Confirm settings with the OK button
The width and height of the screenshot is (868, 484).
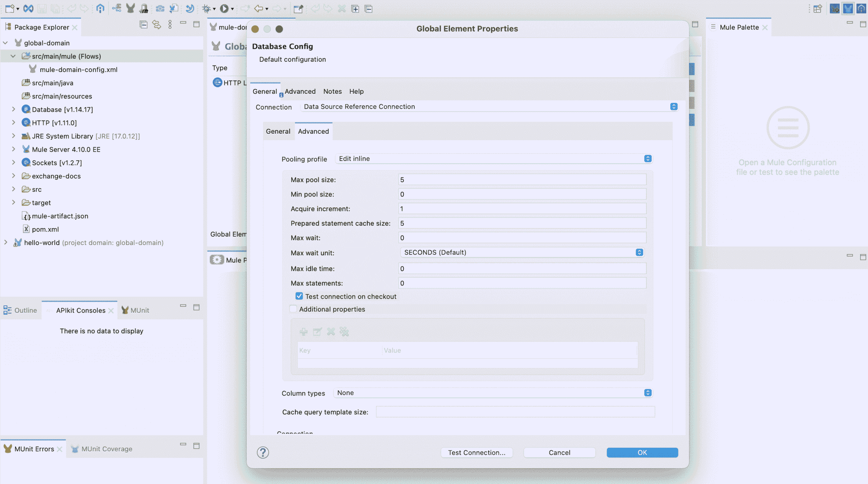click(642, 452)
